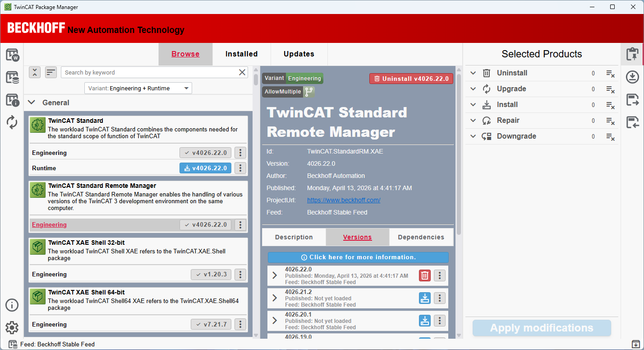Clear the keyword search with the X icon
This screenshot has height=350, width=644.
pyautogui.click(x=242, y=72)
